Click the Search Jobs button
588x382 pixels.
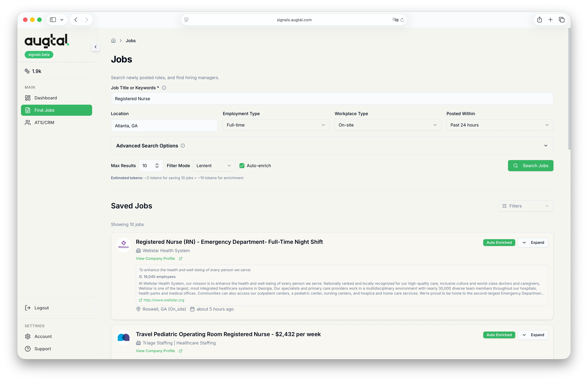[x=530, y=166]
